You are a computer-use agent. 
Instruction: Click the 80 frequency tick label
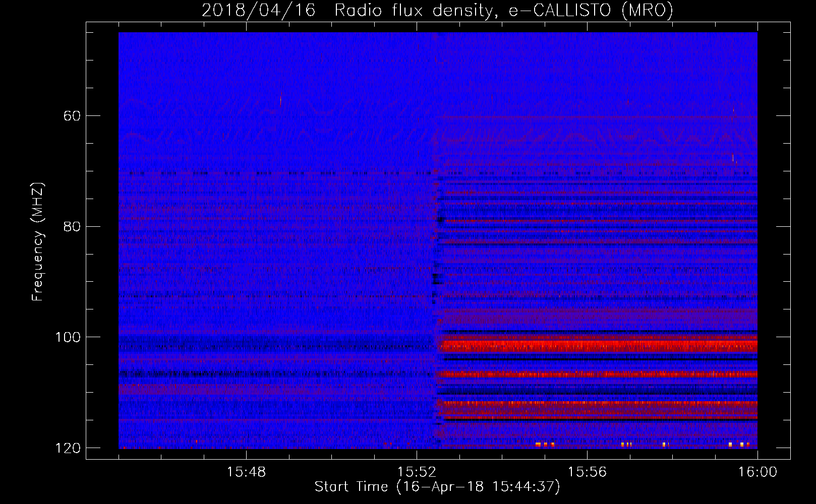pos(72,226)
